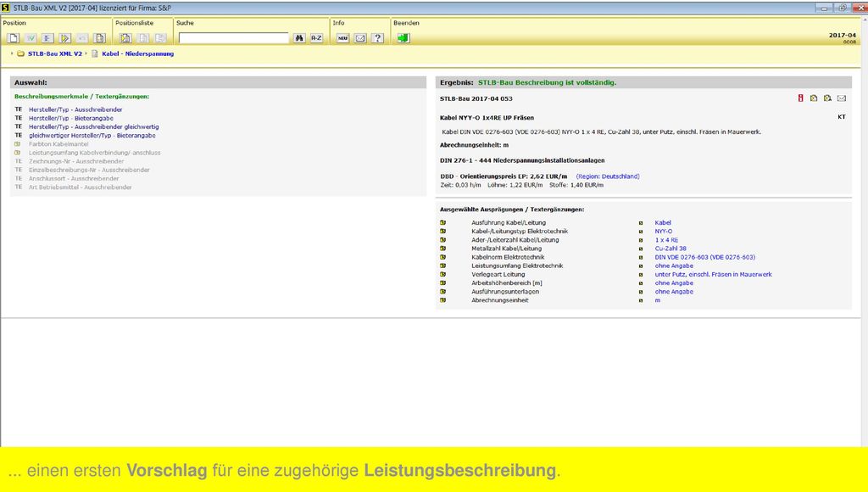Open the A-Z index button
868x492 pixels.
[316, 38]
